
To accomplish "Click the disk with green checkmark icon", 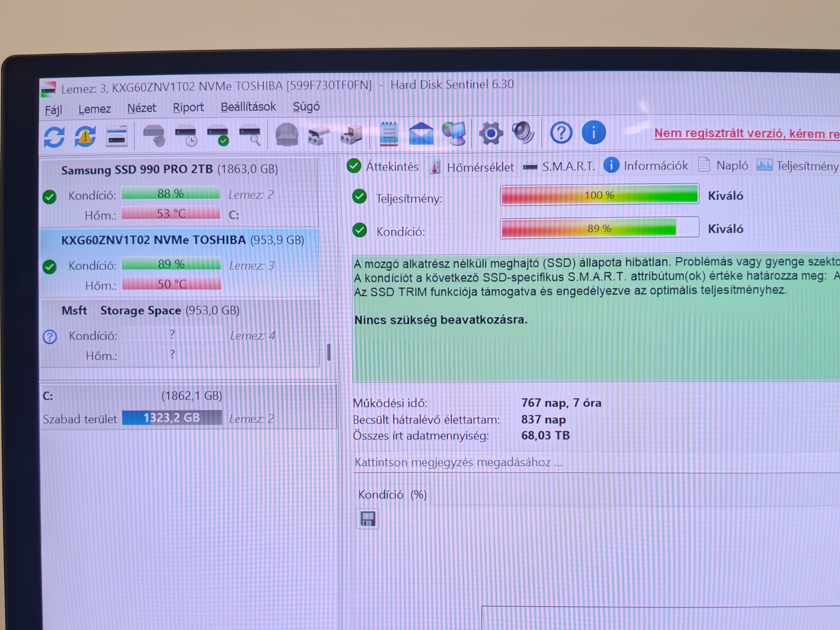I will tap(218, 136).
